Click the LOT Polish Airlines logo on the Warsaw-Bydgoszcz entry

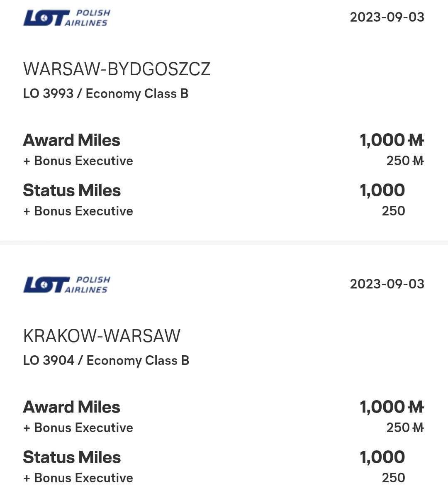coord(67,18)
